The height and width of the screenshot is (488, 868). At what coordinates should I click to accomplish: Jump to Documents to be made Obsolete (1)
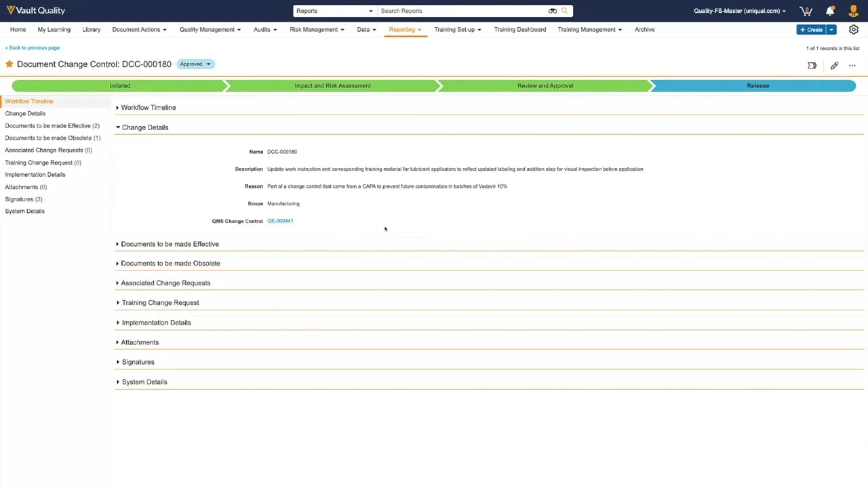(53, 138)
